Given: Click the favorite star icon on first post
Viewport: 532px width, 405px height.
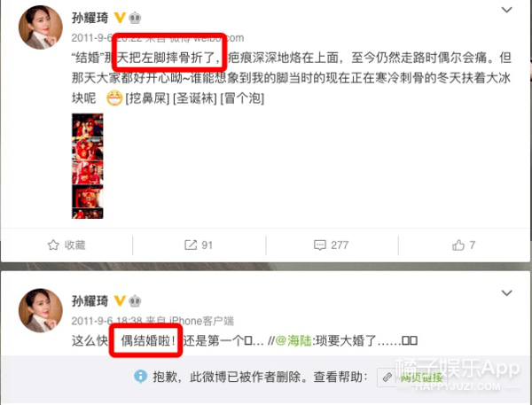Looking at the screenshot, I should (x=53, y=245).
